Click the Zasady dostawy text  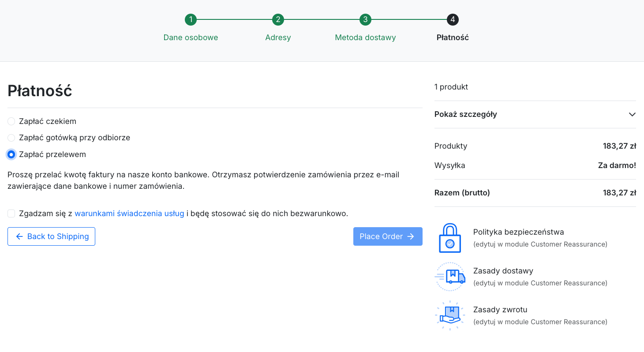point(503,271)
